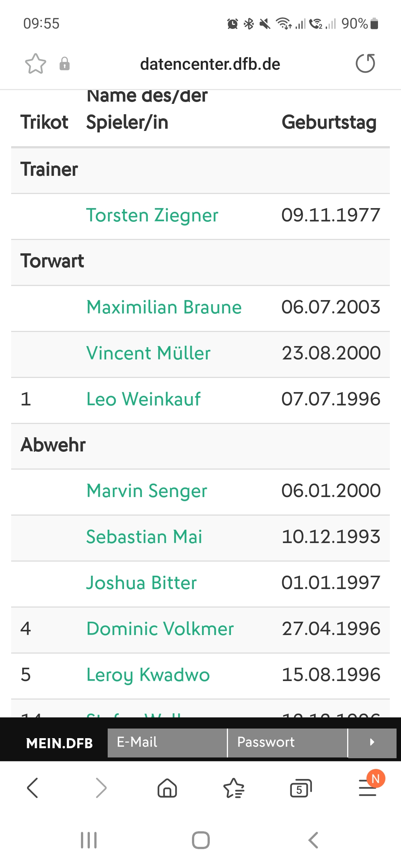The width and height of the screenshot is (401, 868).
Task: Tap the MEIN.DFB label
Action: pyautogui.click(x=59, y=743)
